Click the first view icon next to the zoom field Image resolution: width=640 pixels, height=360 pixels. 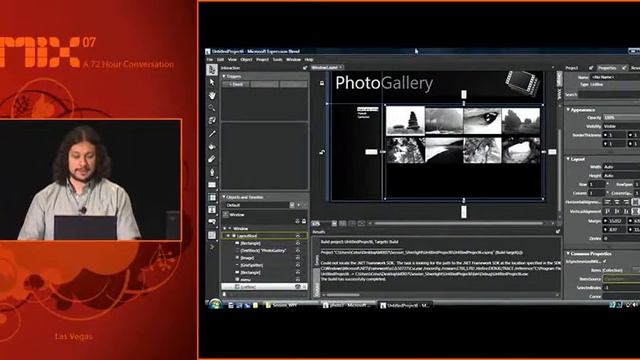click(334, 224)
